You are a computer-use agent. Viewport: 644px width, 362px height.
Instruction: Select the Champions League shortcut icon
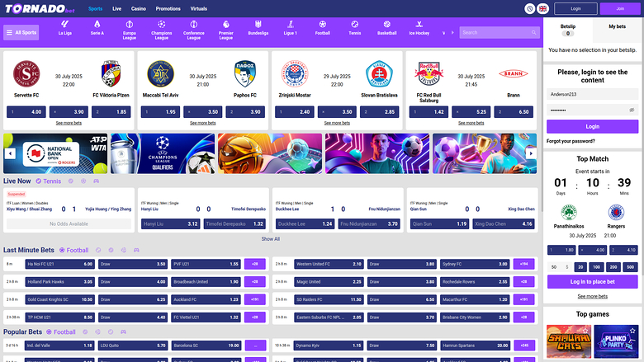pyautogui.click(x=162, y=29)
